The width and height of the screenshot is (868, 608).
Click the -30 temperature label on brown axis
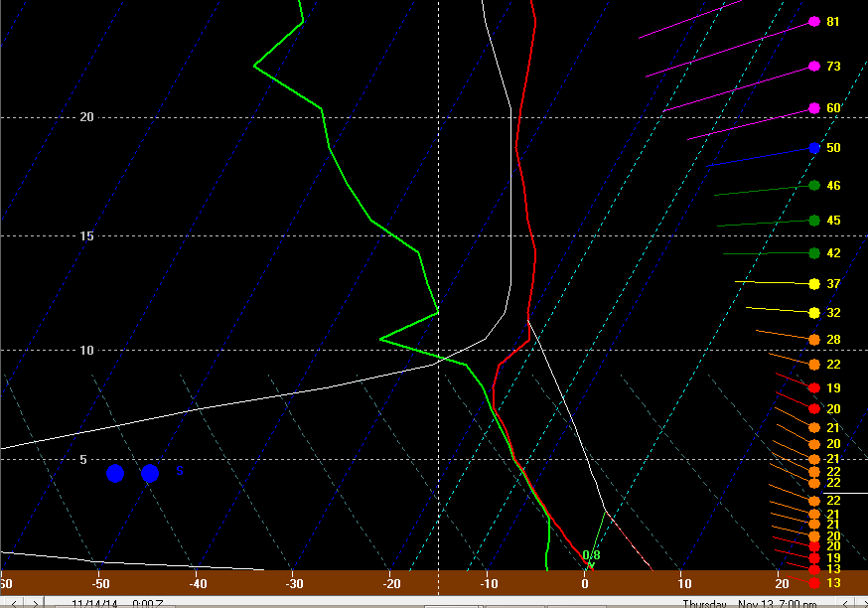pos(294,583)
